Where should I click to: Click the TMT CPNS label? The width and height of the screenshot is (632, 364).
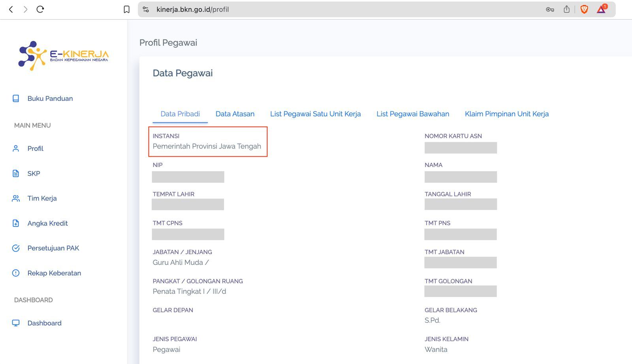(x=167, y=223)
